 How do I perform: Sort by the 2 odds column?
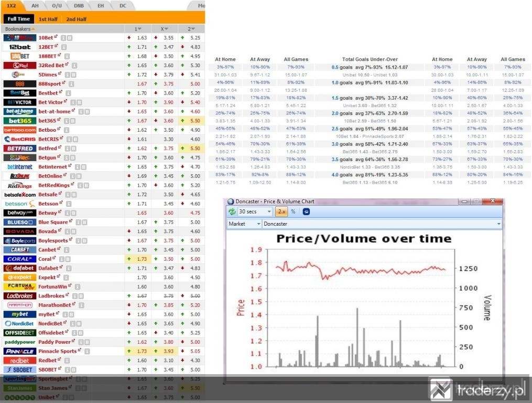coord(191,29)
